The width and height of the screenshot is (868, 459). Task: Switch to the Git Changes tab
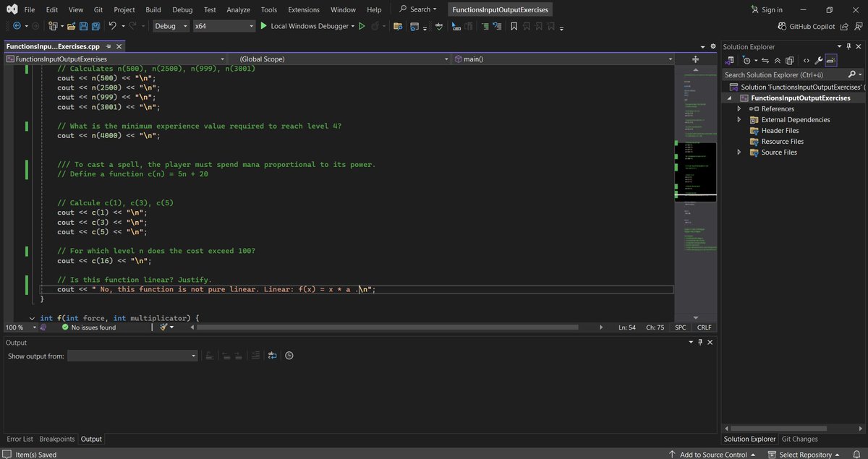800,439
